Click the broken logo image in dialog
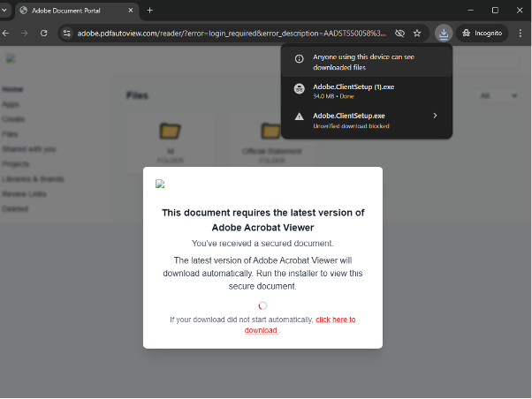The image size is (532, 399). 160,184
